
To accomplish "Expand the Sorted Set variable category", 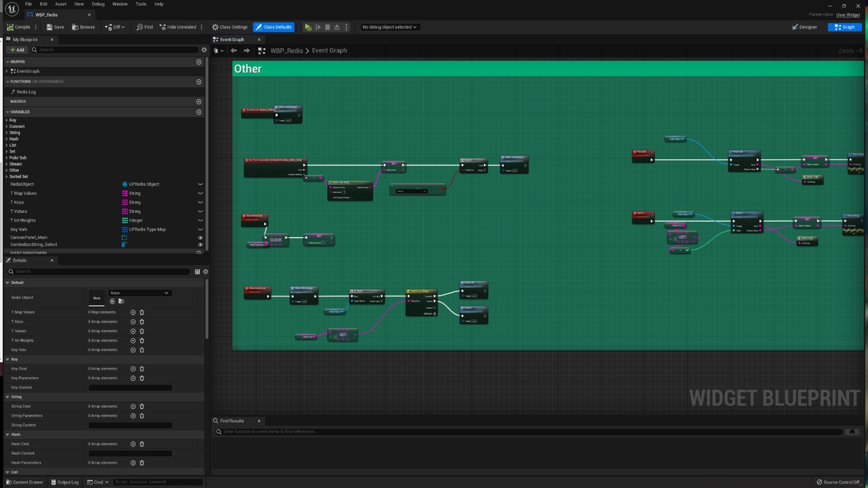I will pos(7,177).
